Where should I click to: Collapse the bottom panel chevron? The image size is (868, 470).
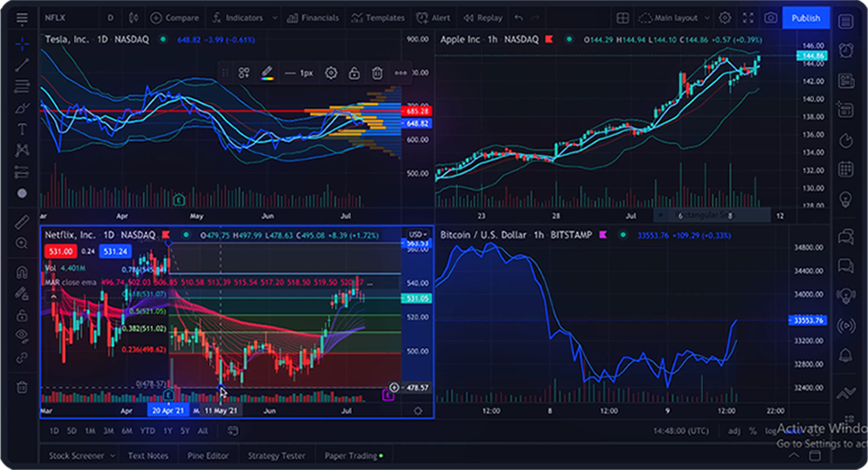794,455
